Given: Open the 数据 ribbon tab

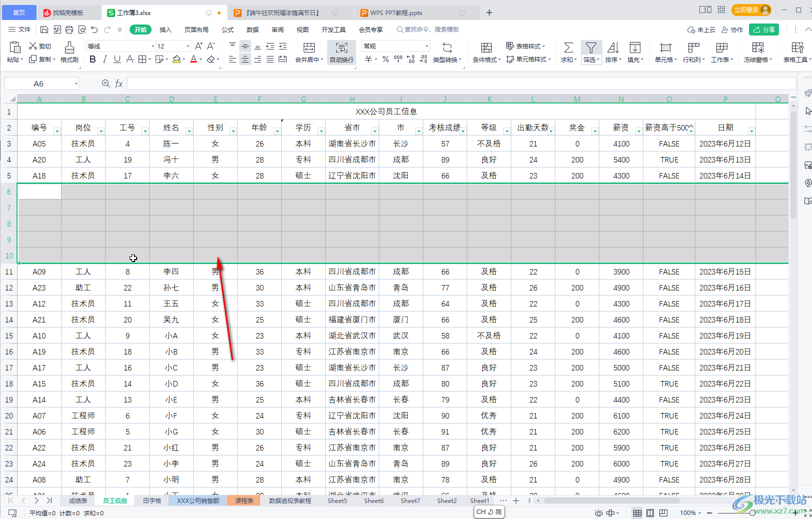Looking at the screenshot, I should point(253,29).
